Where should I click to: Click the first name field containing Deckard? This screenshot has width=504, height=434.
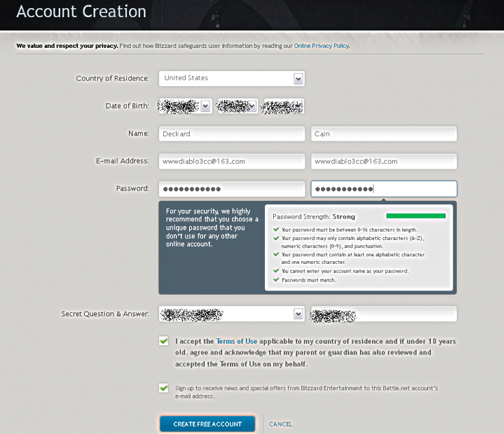(x=232, y=133)
